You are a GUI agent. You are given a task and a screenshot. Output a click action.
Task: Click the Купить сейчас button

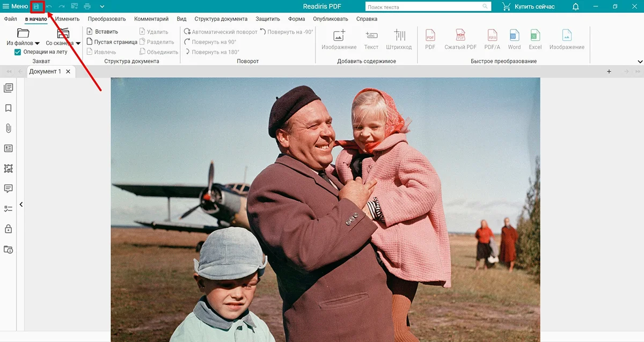[x=528, y=6]
